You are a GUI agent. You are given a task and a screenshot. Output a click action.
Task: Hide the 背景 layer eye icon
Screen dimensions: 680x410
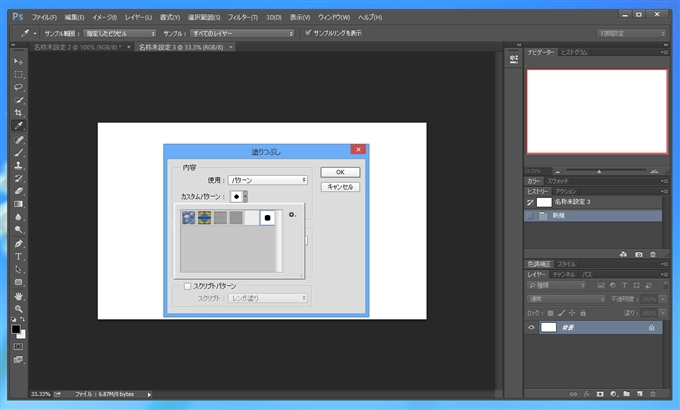tap(531, 328)
